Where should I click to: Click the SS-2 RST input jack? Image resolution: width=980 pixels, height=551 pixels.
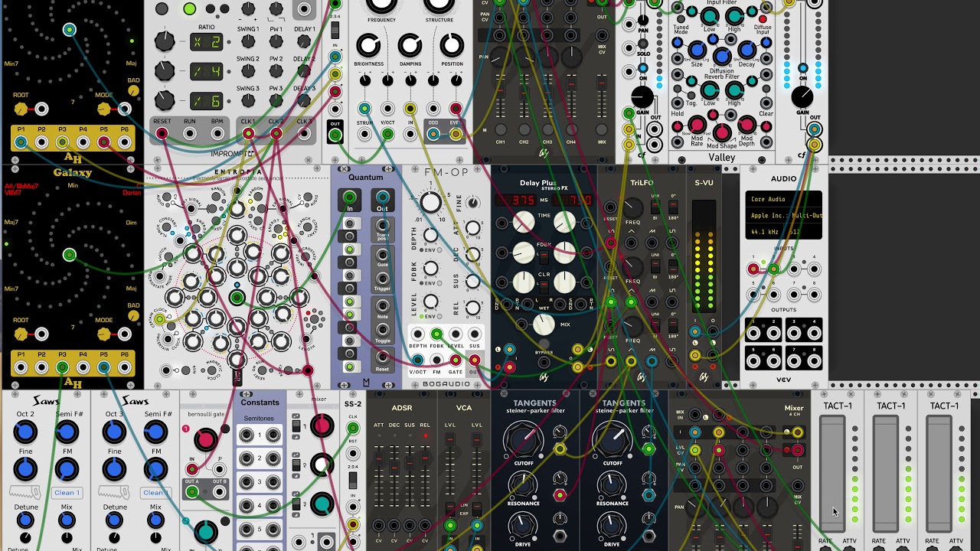click(353, 452)
